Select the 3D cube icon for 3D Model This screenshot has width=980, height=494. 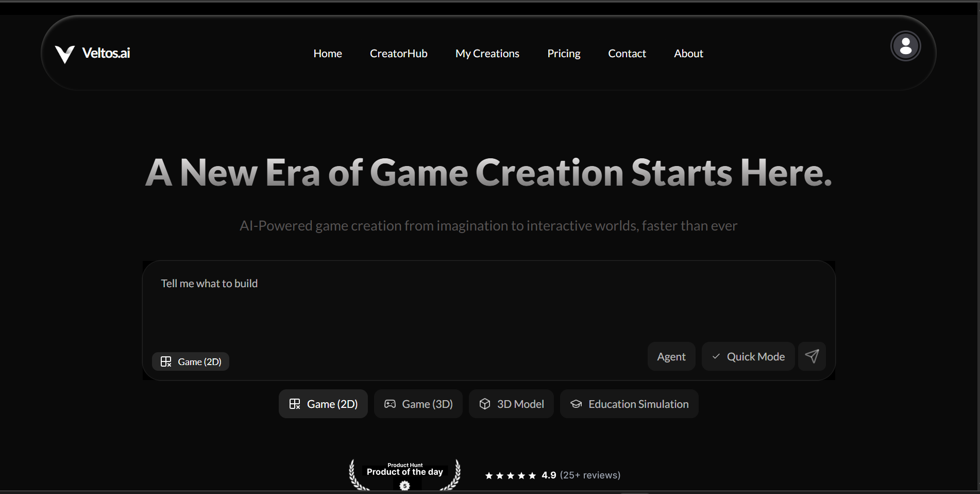[x=485, y=404]
